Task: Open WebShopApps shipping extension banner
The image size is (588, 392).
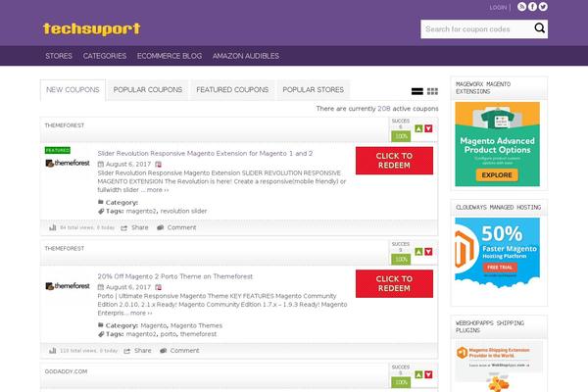Action: click(x=499, y=367)
